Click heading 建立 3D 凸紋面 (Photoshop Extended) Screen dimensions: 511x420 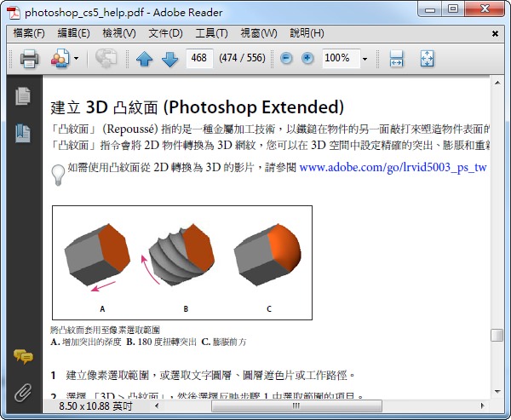pyautogui.click(x=198, y=107)
